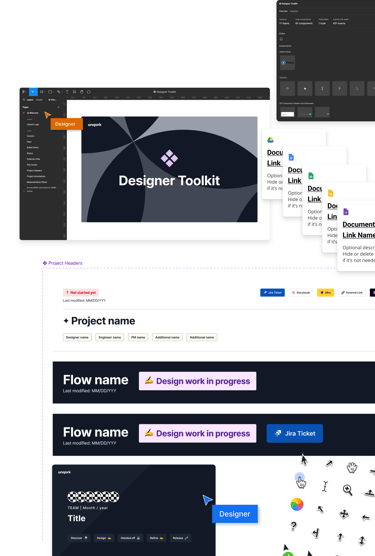
Task: Click the Refine stage chip
Action: point(156,538)
